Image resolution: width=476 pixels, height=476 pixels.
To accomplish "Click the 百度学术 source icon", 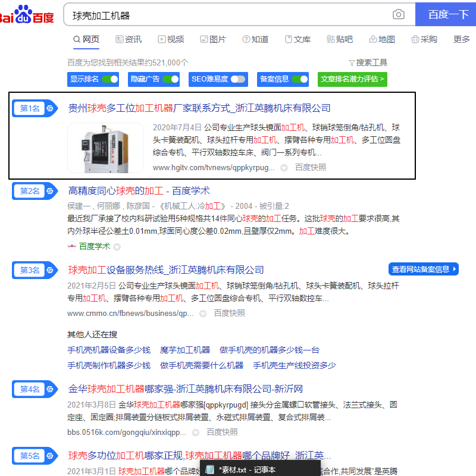I will point(71,246).
